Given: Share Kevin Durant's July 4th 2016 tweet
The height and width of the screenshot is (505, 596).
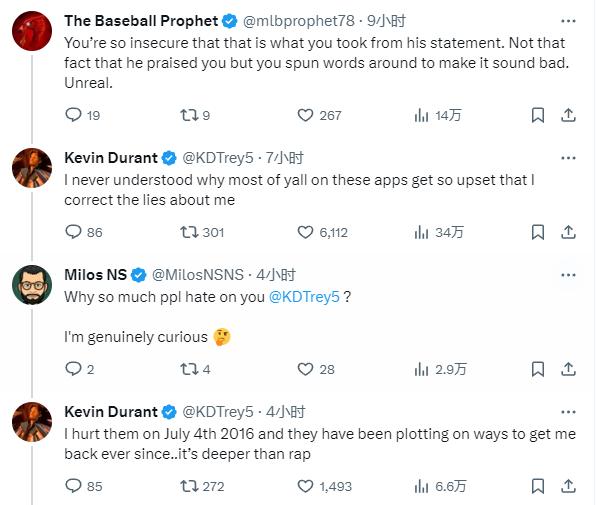Looking at the screenshot, I should (x=568, y=486).
